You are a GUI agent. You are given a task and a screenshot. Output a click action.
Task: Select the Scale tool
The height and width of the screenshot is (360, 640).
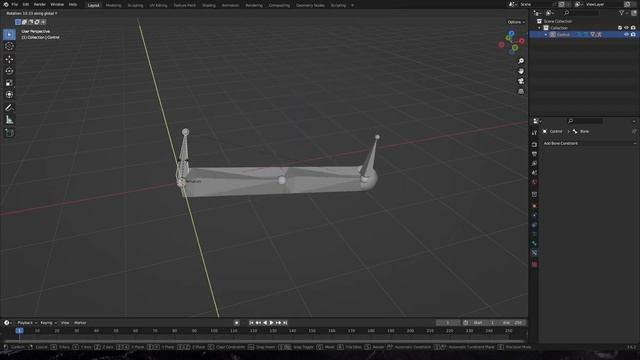click(9, 83)
